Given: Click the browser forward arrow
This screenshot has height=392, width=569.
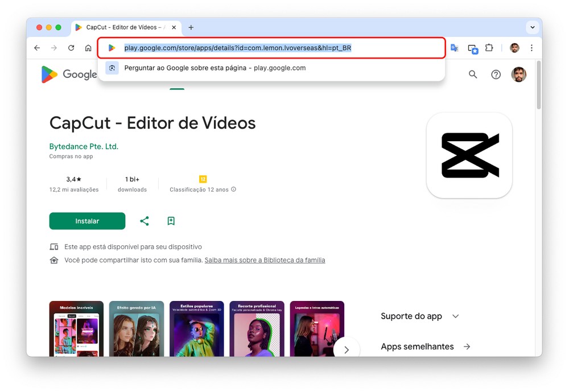Looking at the screenshot, I should pos(54,48).
